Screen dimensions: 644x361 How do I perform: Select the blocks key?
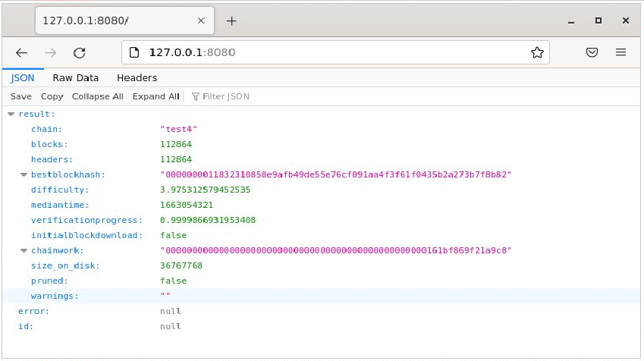49,144
